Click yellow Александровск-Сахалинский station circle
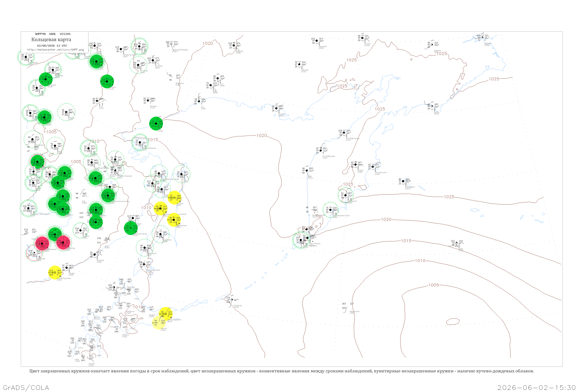The image size is (588, 392). pyautogui.click(x=161, y=209)
